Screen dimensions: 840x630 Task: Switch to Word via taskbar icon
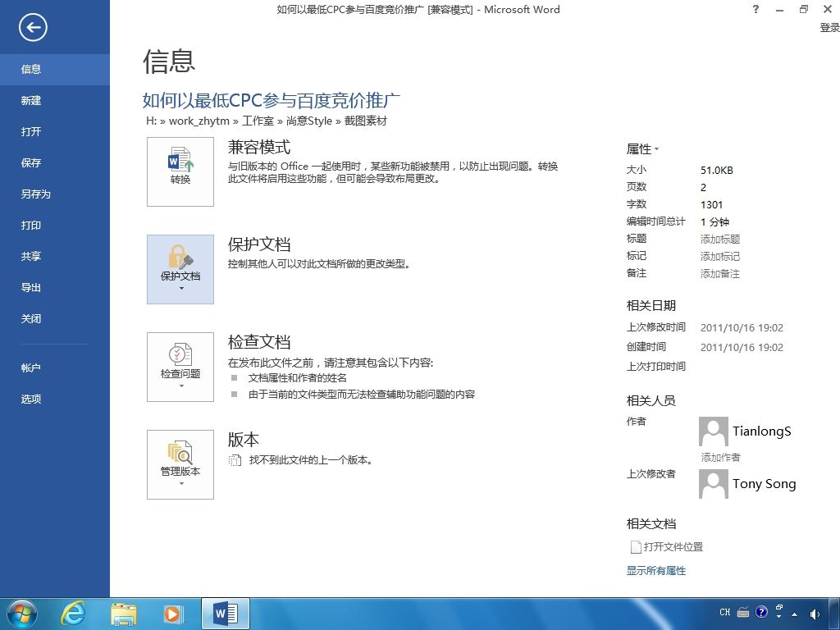point(226,614)
